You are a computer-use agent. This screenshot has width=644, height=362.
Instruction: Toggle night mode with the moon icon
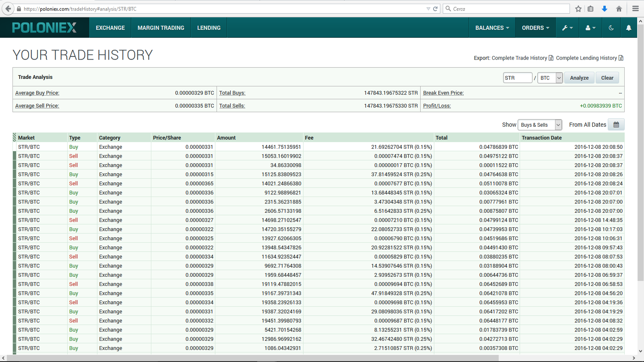tap(611, 28)
